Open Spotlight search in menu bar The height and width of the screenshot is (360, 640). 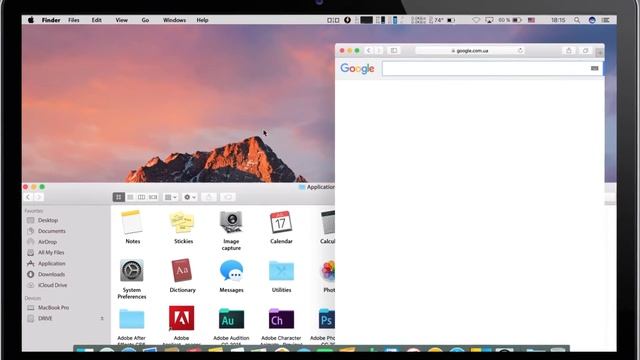tap(577, 20)
